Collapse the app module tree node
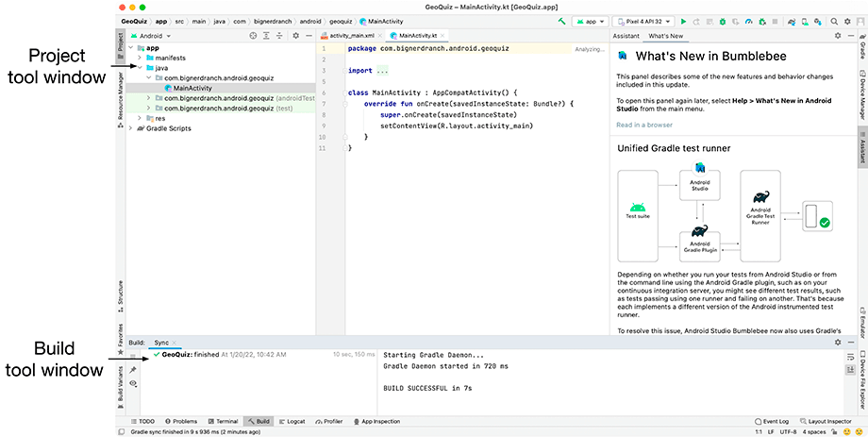The width and height of the screenshot is (868, 437). tap(130, 47)
